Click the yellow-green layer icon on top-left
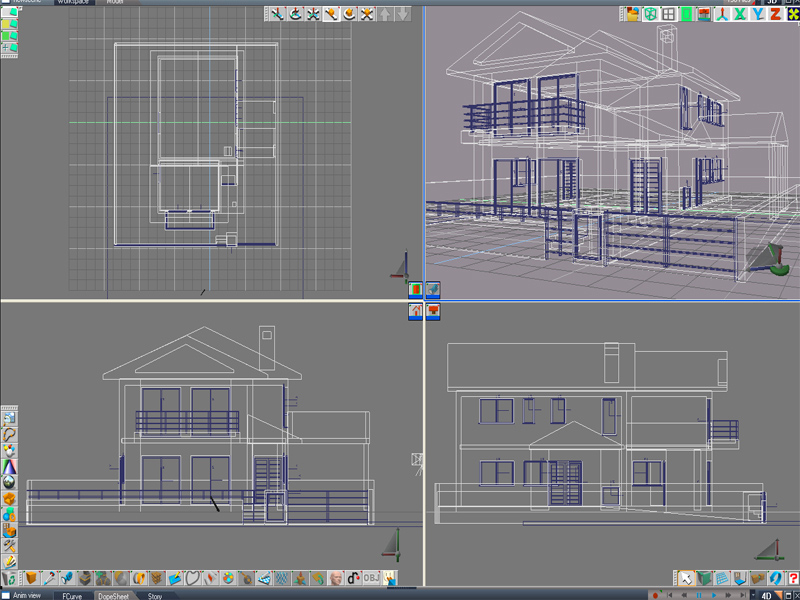This screenshot has width=800, height=600. 10,24
